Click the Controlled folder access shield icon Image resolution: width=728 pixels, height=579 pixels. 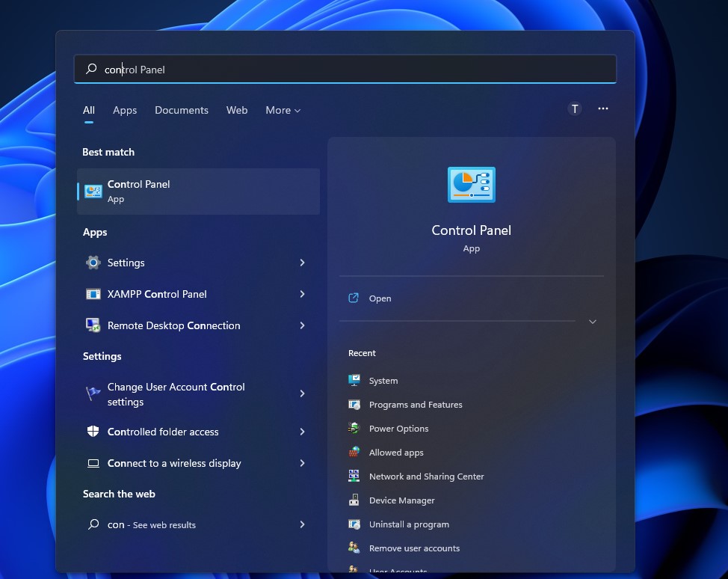click(93, 432)
